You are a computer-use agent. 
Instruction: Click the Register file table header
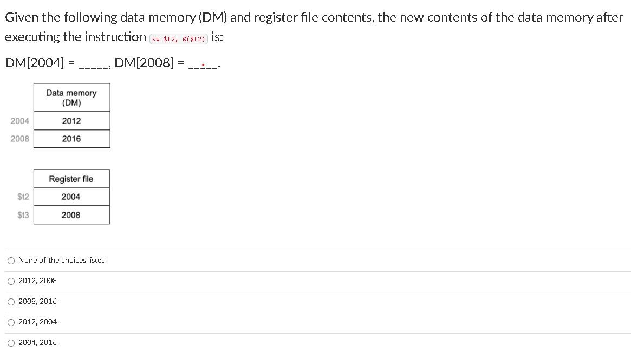(71, 179)
